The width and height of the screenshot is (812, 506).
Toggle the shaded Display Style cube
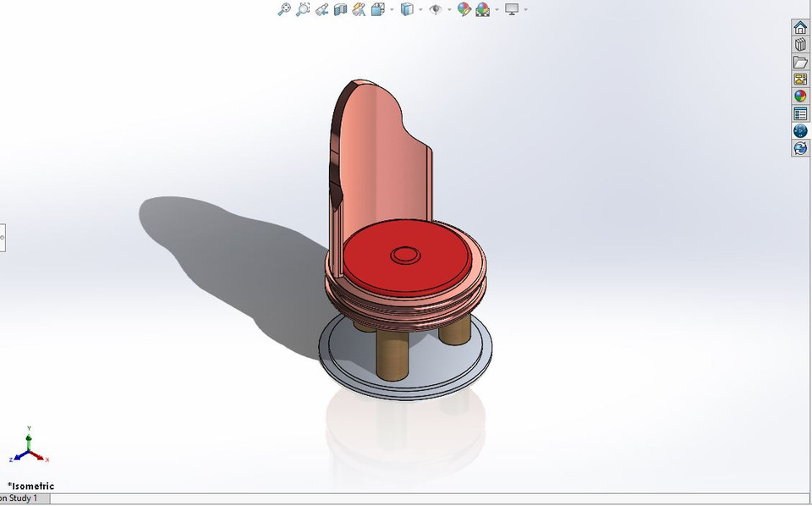pos(407,9)
